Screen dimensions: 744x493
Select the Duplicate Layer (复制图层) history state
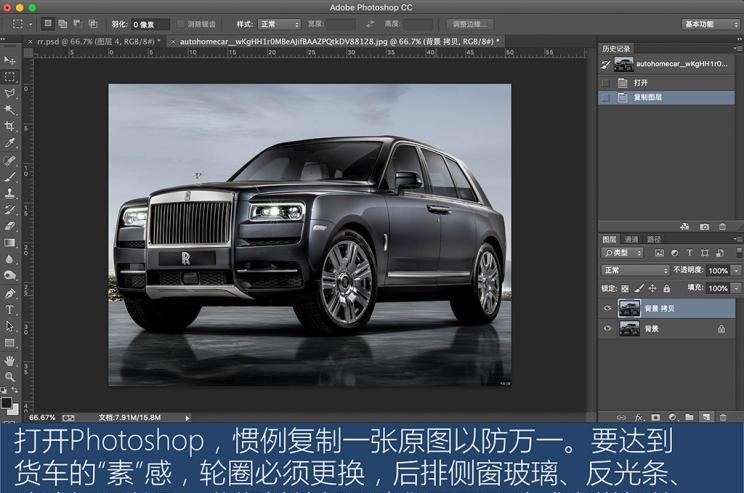coord(666,97)
